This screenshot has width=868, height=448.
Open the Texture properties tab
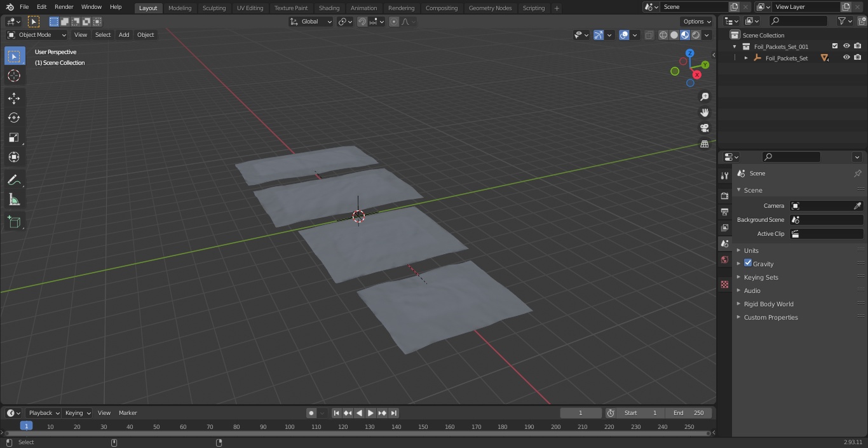(724, 284)
